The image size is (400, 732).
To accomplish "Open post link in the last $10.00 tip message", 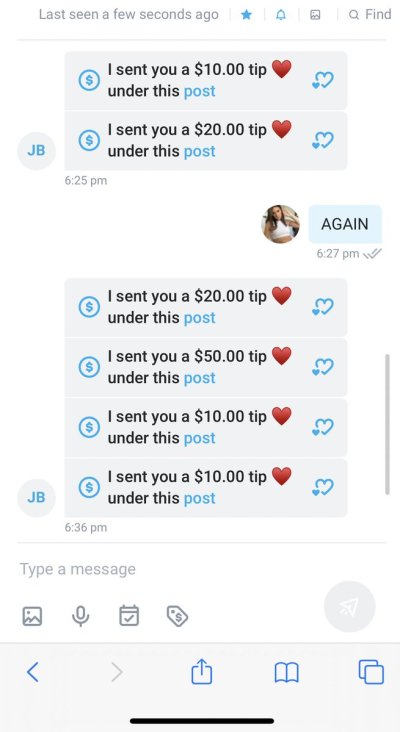I will [x=199, y=498].
